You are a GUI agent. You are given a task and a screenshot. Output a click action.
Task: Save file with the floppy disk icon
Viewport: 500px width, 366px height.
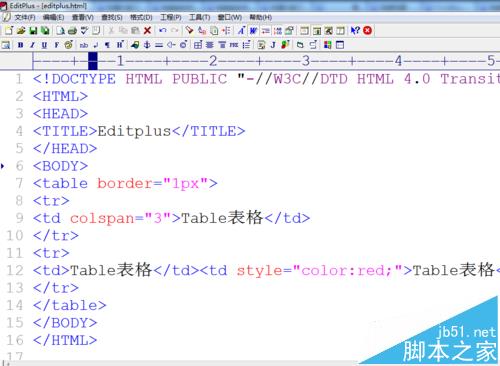click(33, 31)
